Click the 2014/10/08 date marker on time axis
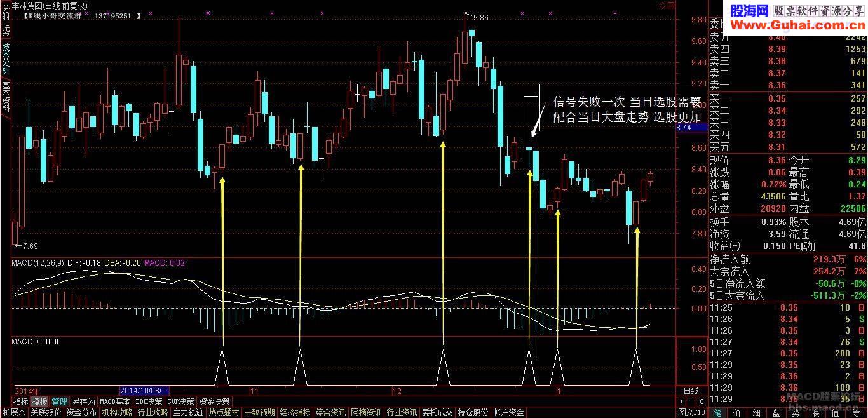The width and height of the screenshot is (868, 418). point(145,391)
